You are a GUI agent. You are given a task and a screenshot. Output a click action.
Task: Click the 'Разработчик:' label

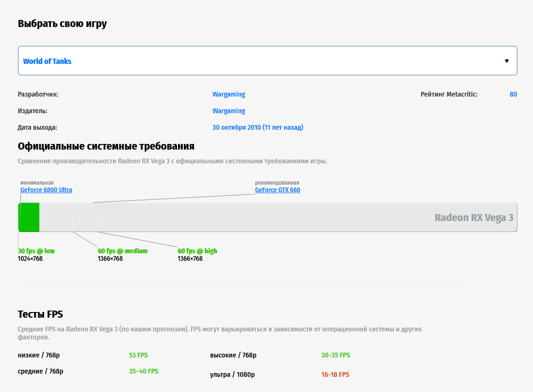tap(38, 94)
